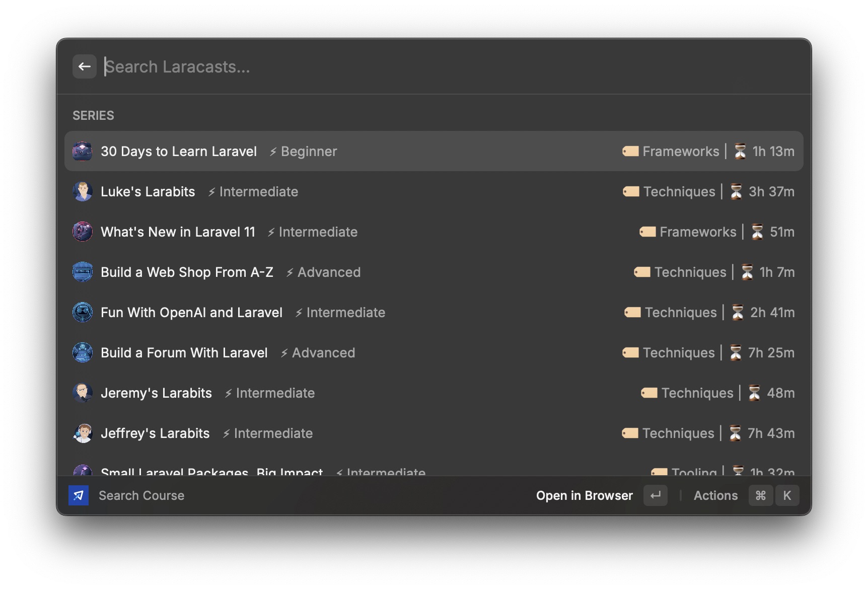Click the Beginner level label
Image resolution: width=868 pixels, height=590 pixels.
click(309, 151)
